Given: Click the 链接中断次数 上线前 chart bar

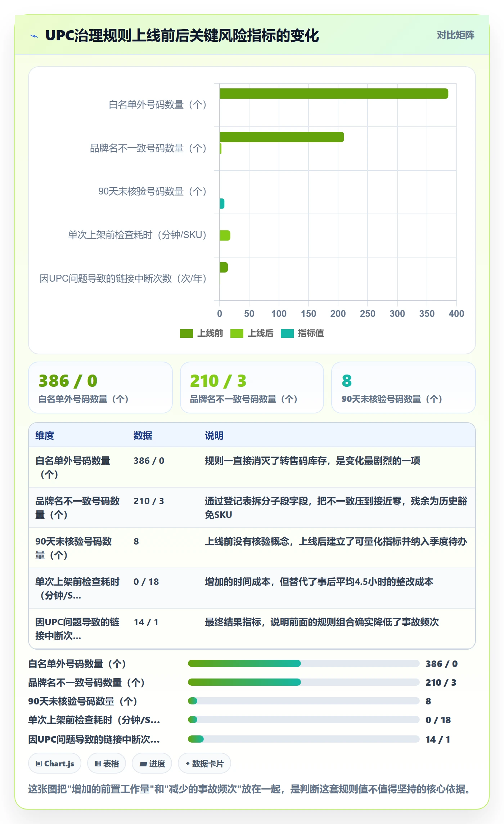Looking at the screenshot, I should [x=224, y=267].
